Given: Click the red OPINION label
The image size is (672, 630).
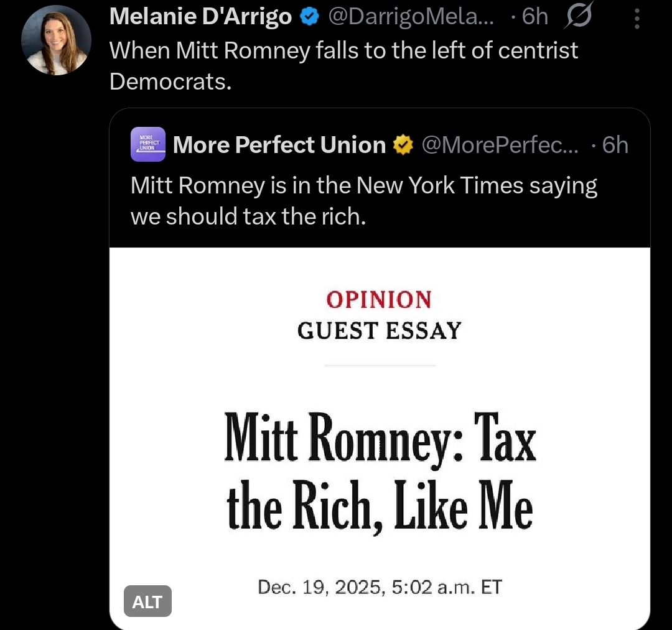Looking at the screenshot, I should [x=378, y=299].
